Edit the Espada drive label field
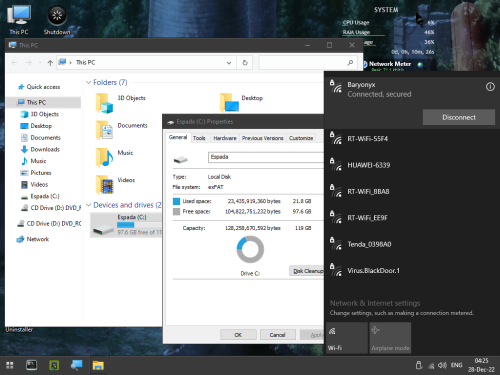 [x=266, y=157]
